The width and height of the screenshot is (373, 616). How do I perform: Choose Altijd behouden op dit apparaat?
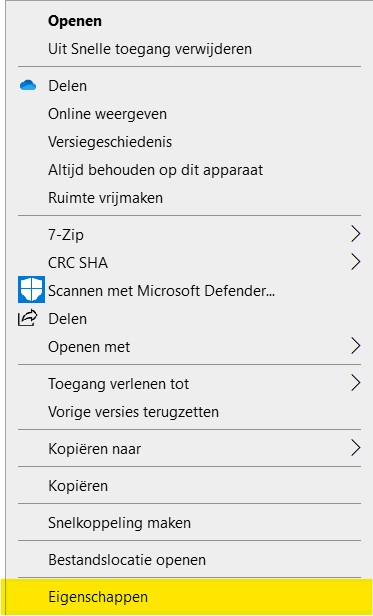156,170
